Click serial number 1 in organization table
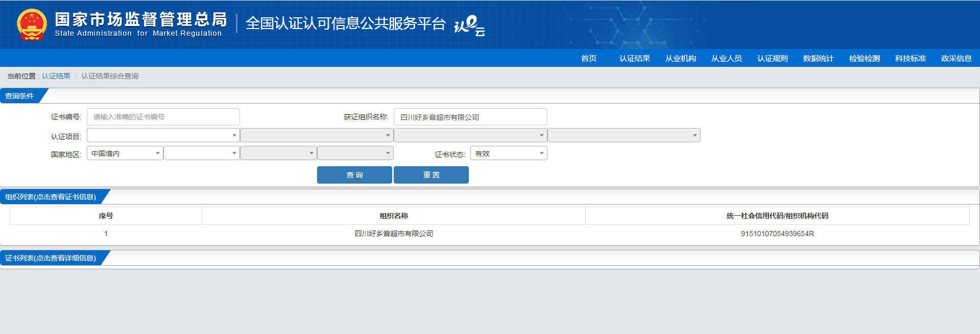 [x=106, y=234]
